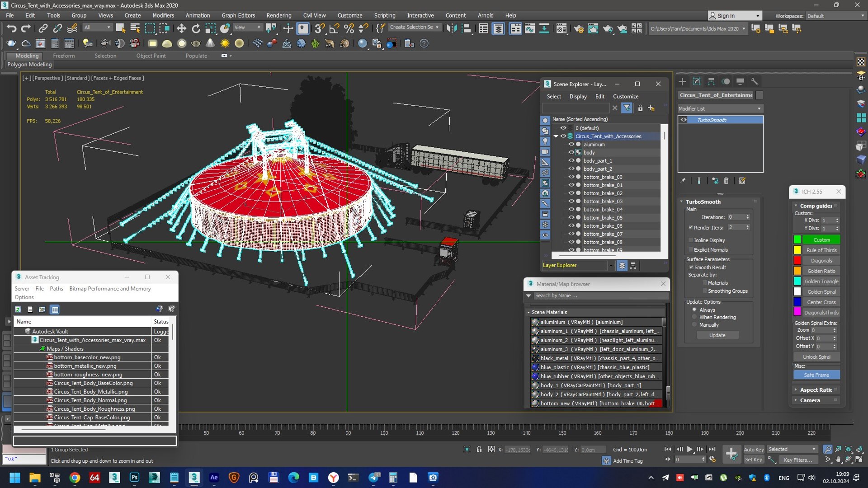Toggle the Render Iters checkbox
868x488 pixels.
pos(691,227)
